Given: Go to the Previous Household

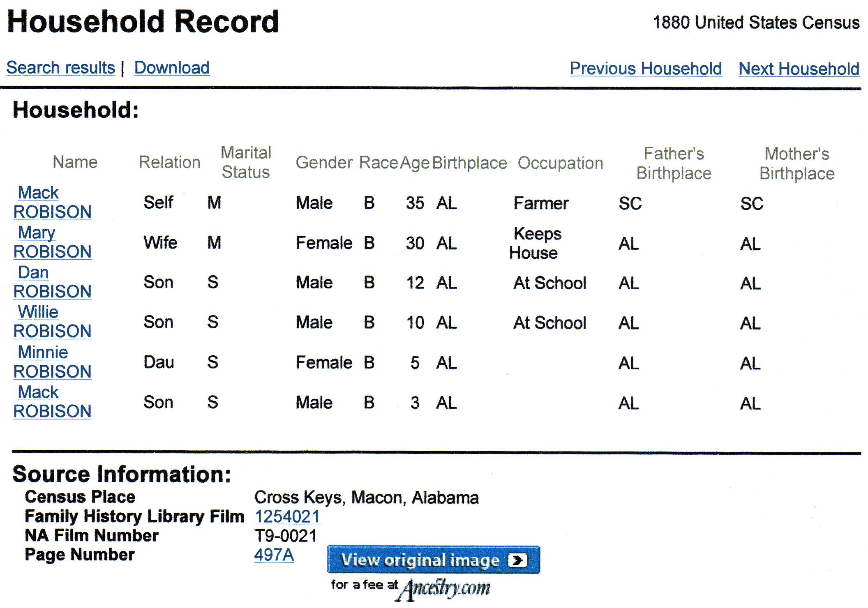Looking at the screenshot, I should pos(646,69).
